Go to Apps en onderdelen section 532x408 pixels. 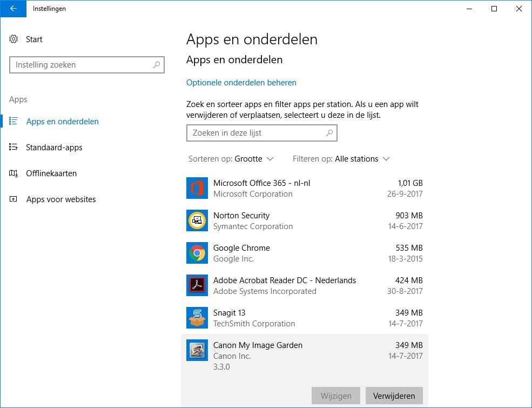pyautogui.click(x=63, y=121)
